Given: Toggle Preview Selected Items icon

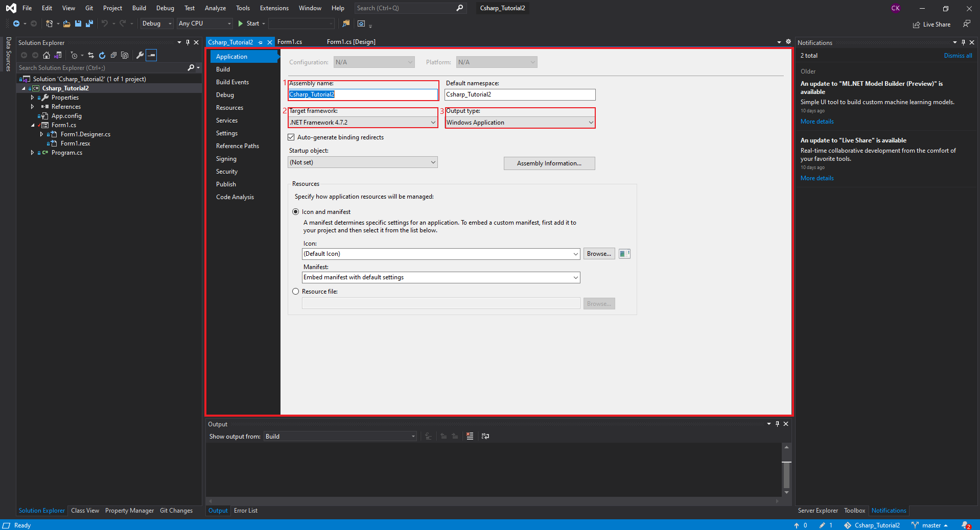Looking at the screenshot, I should point(151,55).
